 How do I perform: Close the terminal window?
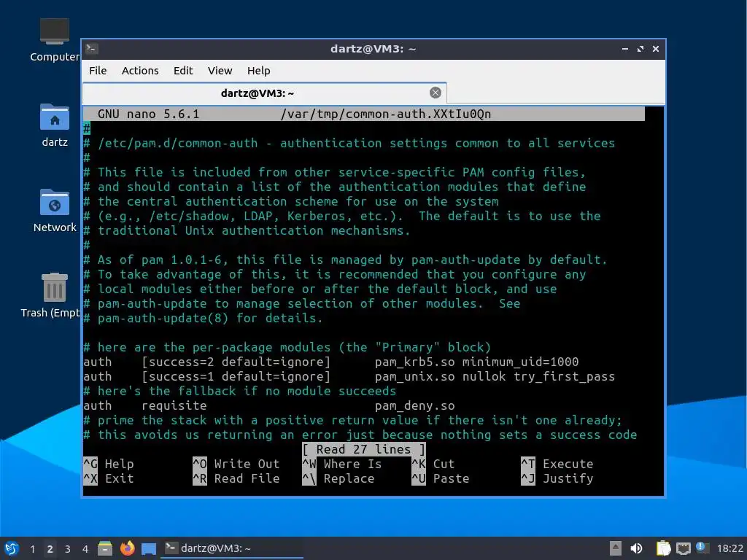[x=656, y=49]
